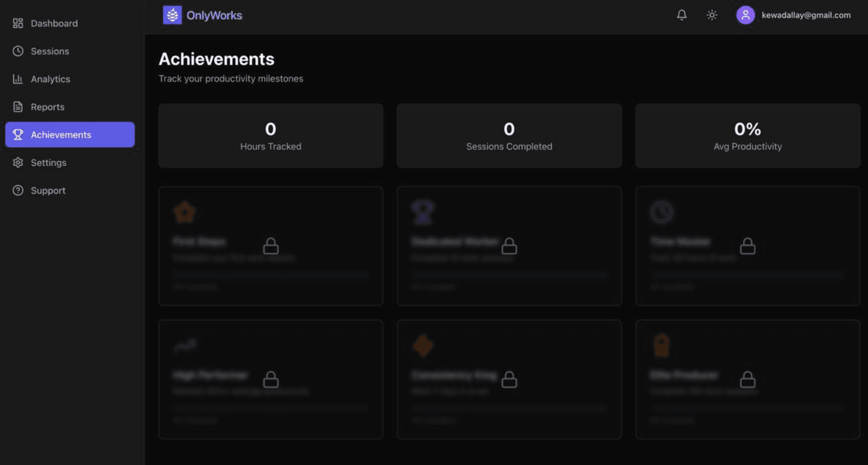Viewport: 868px width, 465px height.
Task: Open the notification bell
Action: pyautogui.click(x=681, y=15)
